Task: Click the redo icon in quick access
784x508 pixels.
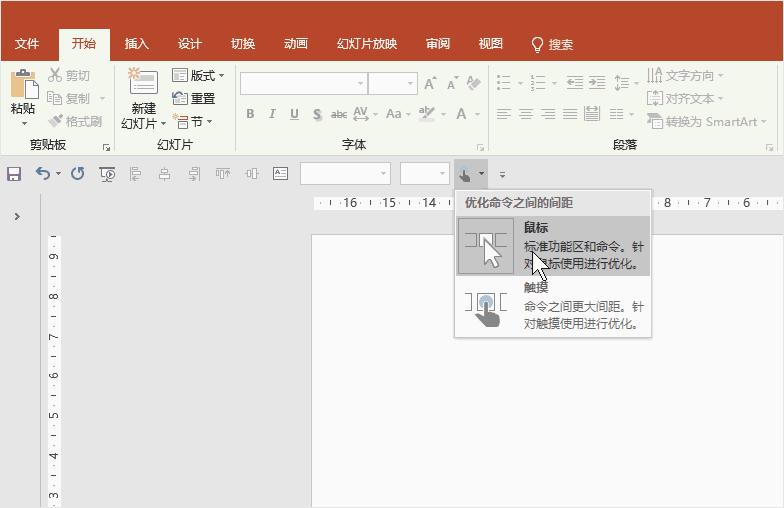Action: (x=78, y=174)
